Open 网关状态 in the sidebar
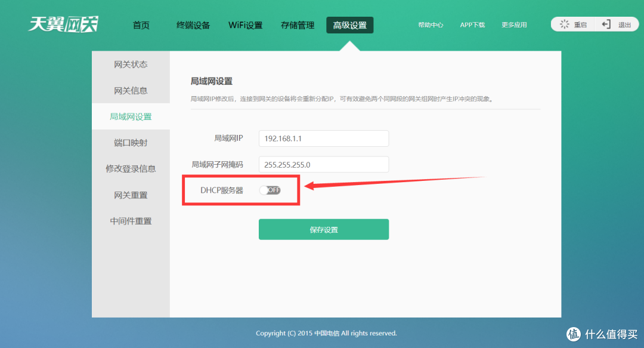The width and height of the screenshot is (644, 348). (131, 64)
